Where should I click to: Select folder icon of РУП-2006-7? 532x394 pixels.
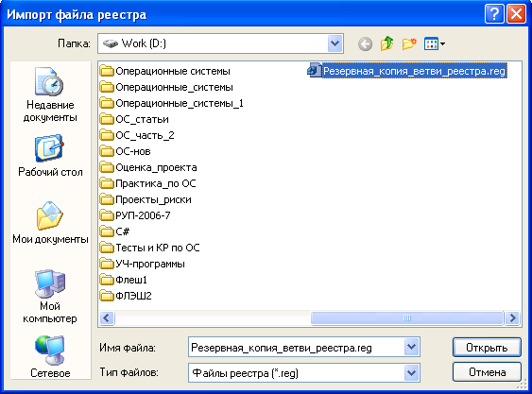coord(107,215)
